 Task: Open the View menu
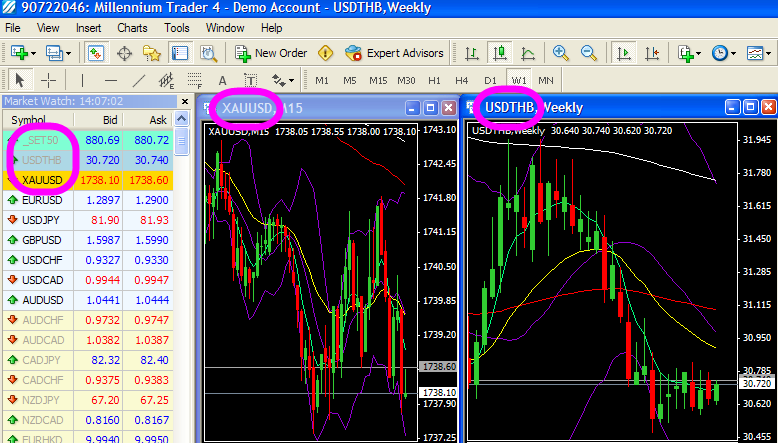click(48, 28)
